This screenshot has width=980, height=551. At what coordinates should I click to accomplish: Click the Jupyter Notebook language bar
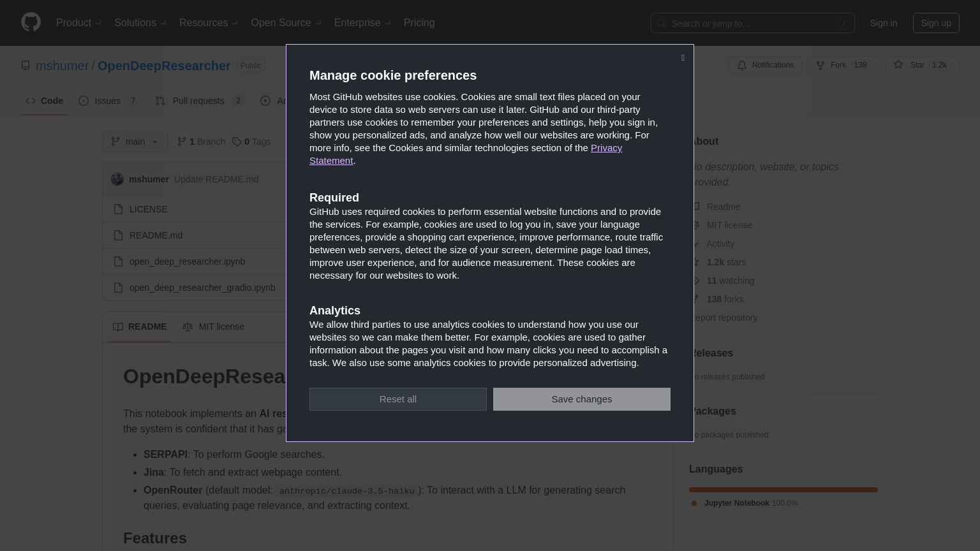pos(783,490)
